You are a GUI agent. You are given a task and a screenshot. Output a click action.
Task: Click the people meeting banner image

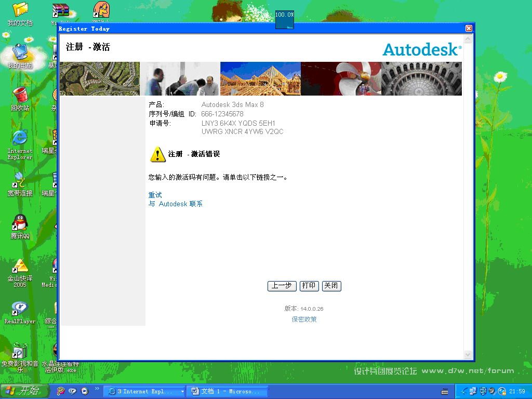point(180,78)
